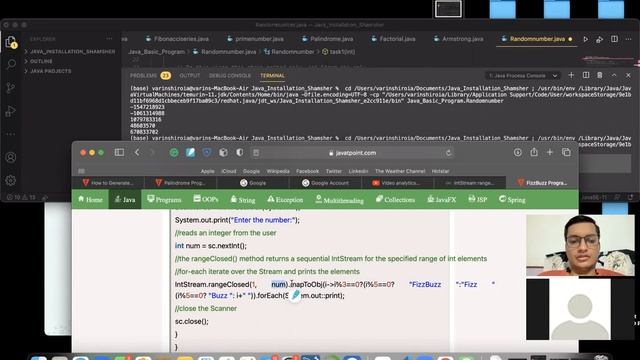Open editor More Actions ellipsis
The height and width of the screenshot is (360, 640).
point(628,39)
